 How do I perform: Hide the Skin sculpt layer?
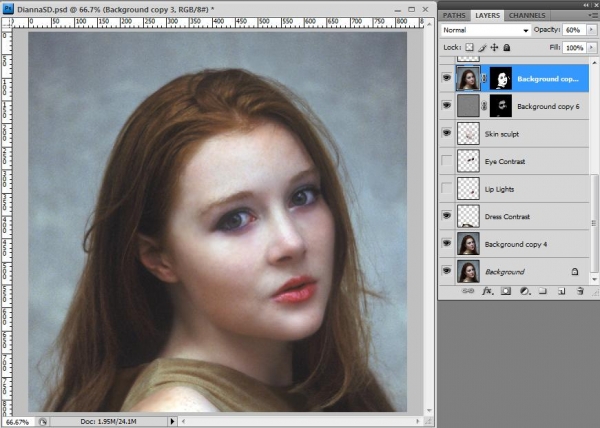(447, 133)
